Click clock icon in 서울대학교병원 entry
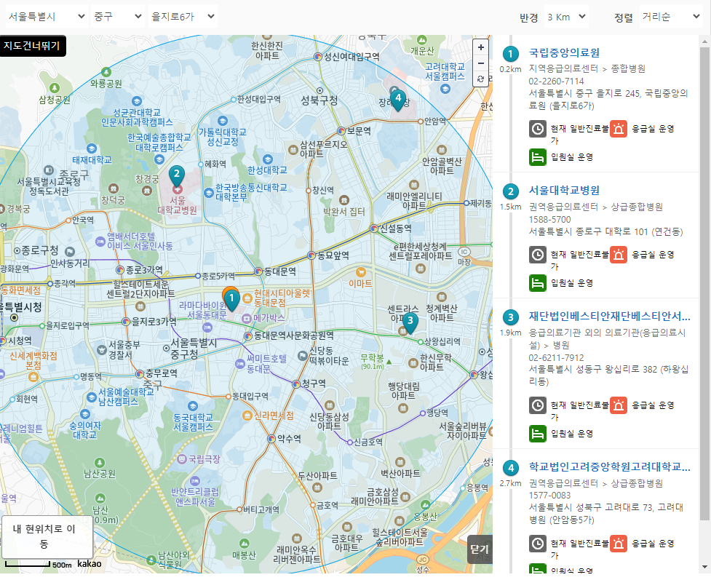711x588 pixels. point(537,255)
